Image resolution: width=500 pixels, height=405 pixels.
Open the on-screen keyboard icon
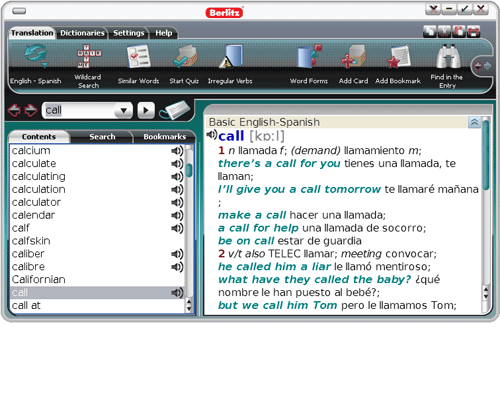click(x=174, y=110)
